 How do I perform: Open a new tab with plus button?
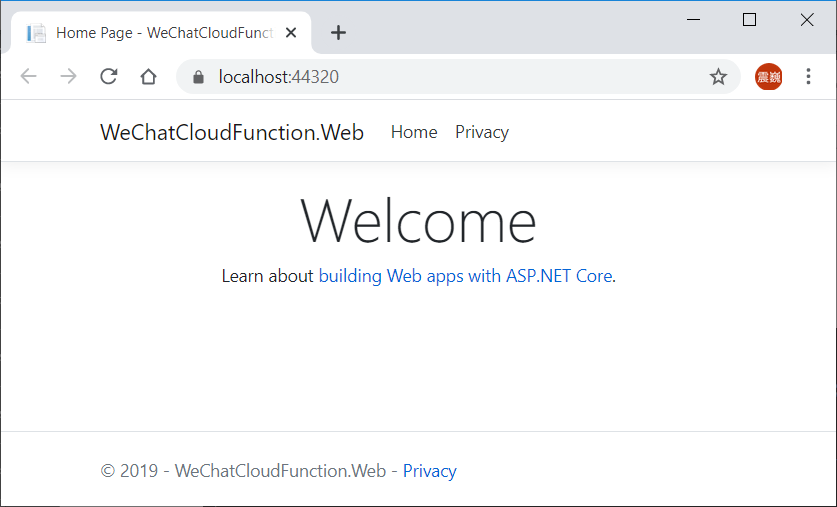click(x=338, y=33)
